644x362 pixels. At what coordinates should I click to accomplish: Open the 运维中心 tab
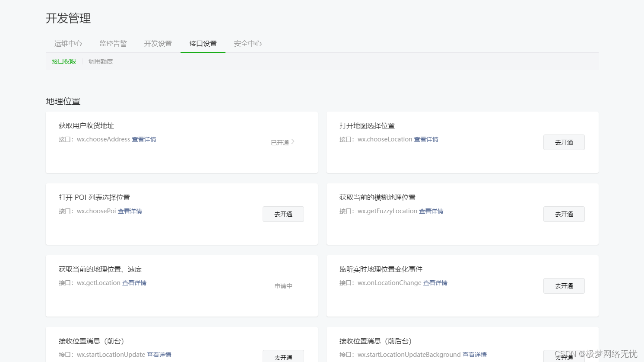click(68, 44)
